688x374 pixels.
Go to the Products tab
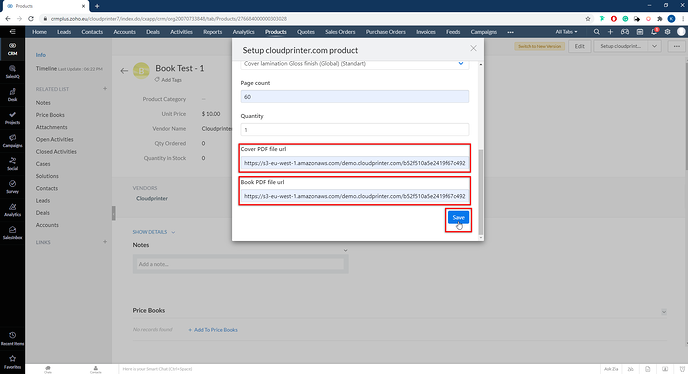click(276, 32)
